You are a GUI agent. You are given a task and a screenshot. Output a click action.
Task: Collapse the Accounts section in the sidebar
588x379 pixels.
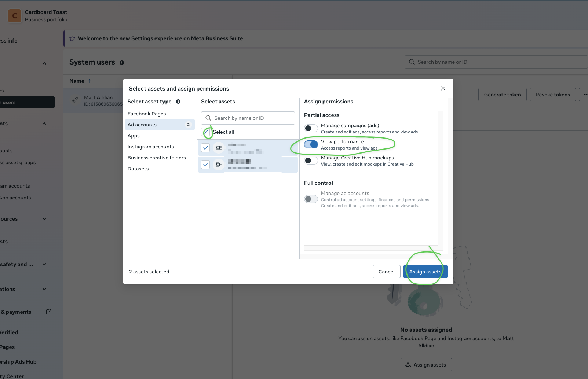[44, 124]
